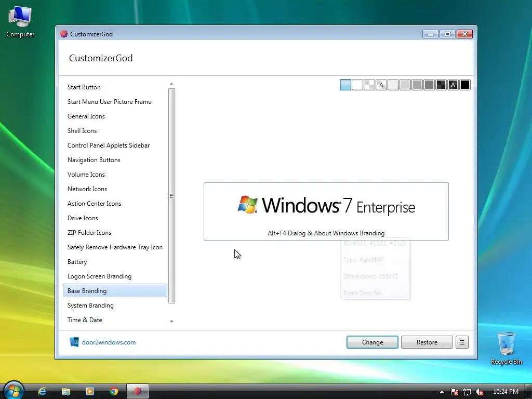Viewport: 532px width, 399px height.
Task: Choose the light checkerboard background swatch
Action: (x=369, y=85)
